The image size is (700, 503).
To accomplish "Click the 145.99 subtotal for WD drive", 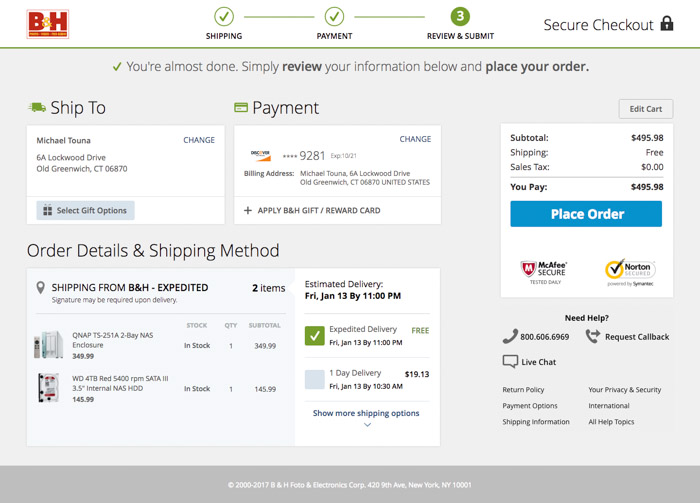I will pyautogui.click(x=265, y=389).
